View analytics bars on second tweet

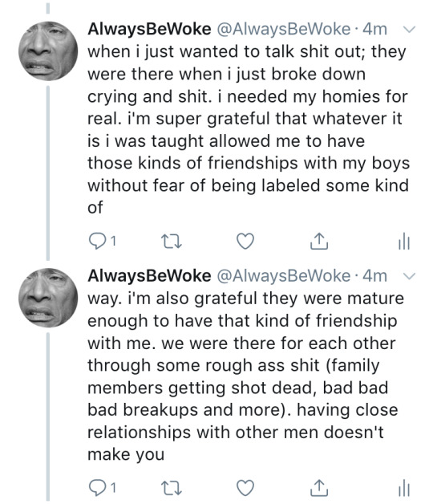coord(404,488)
